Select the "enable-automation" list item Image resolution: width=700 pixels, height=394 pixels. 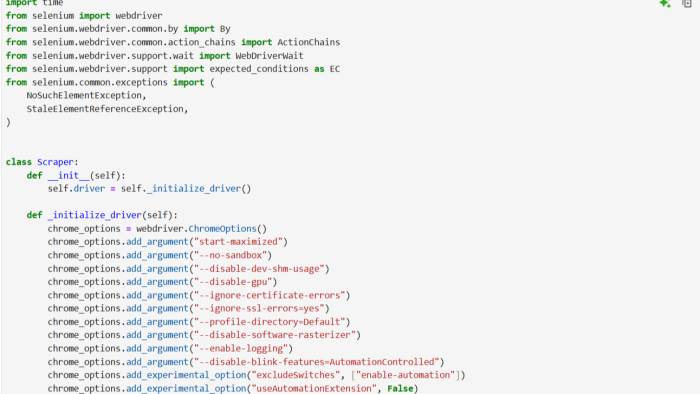click(x=405, y=375)
